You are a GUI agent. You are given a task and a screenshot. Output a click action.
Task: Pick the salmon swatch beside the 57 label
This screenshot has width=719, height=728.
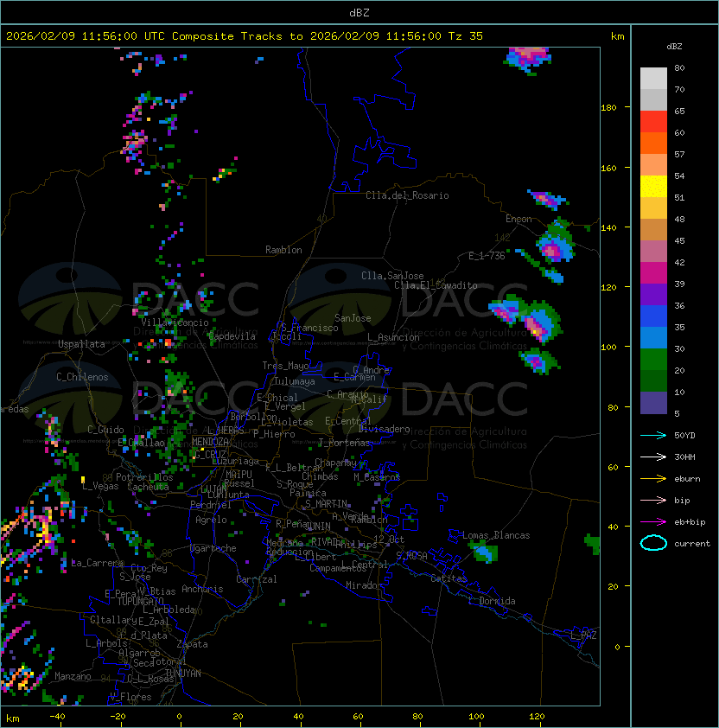point(653,165)
